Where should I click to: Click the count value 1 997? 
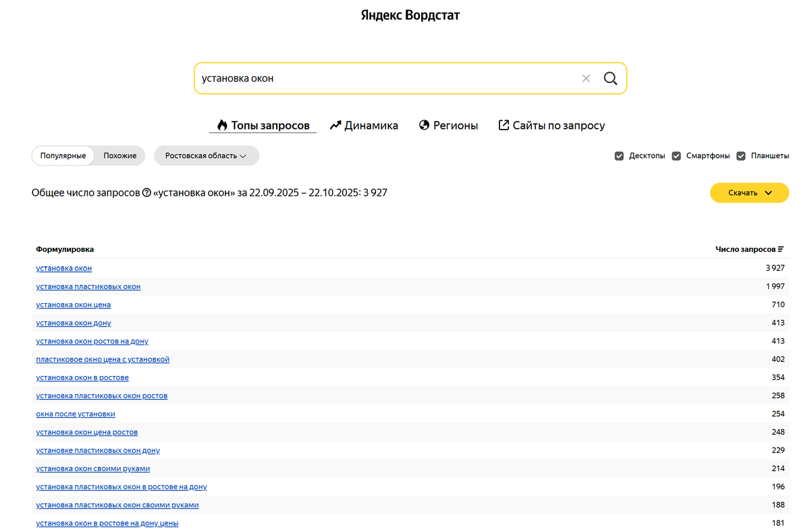click(775, 286)
